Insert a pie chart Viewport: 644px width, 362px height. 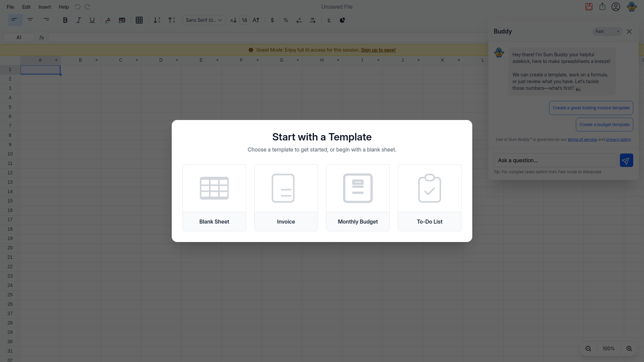342,20
